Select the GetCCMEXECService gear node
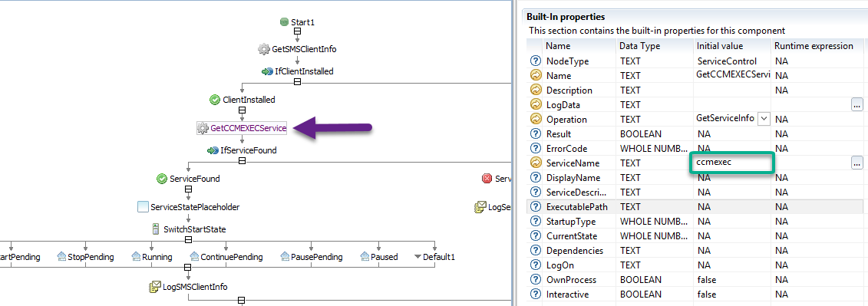Viewport: 868px width, 306px height. pos(243,128)
